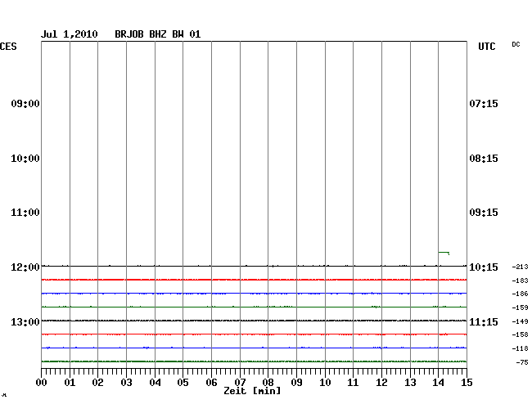Click the short green segment above 10:15

click(444, 253)
